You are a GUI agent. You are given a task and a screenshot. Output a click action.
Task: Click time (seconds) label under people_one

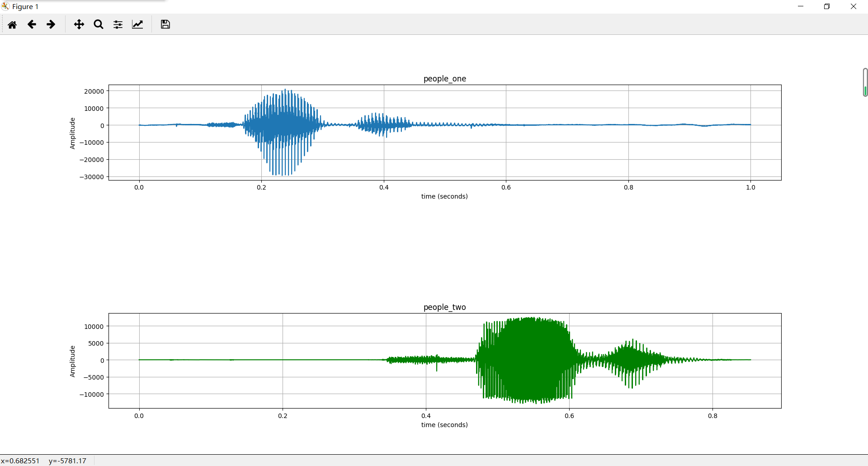444,196
